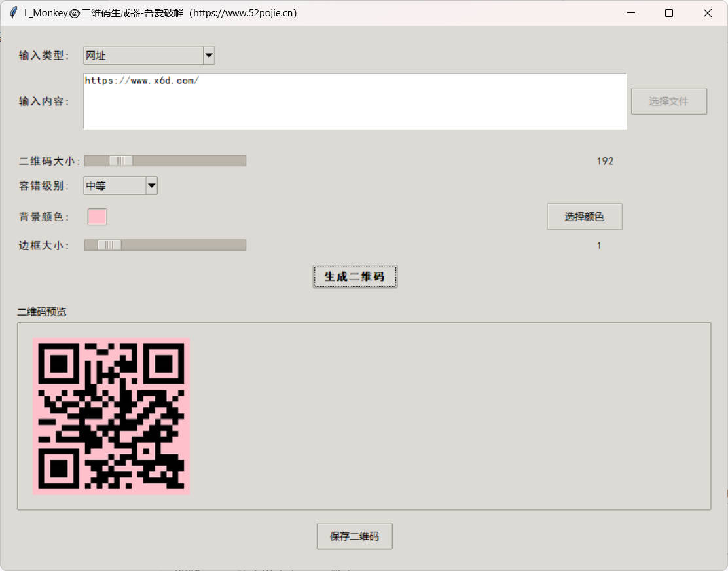Click the pink background color swatch

point(98,217)
